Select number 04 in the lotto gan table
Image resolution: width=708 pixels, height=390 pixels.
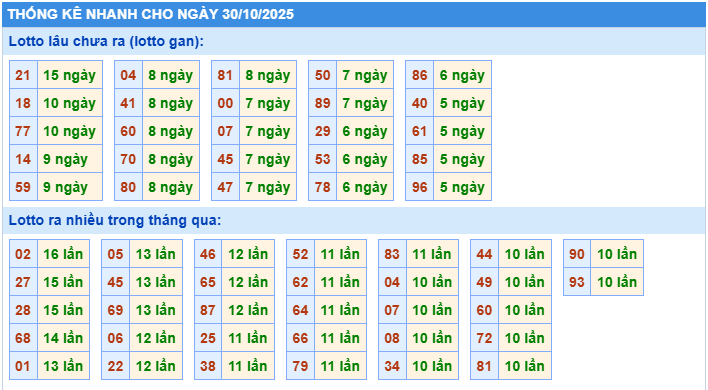point(128,75)
